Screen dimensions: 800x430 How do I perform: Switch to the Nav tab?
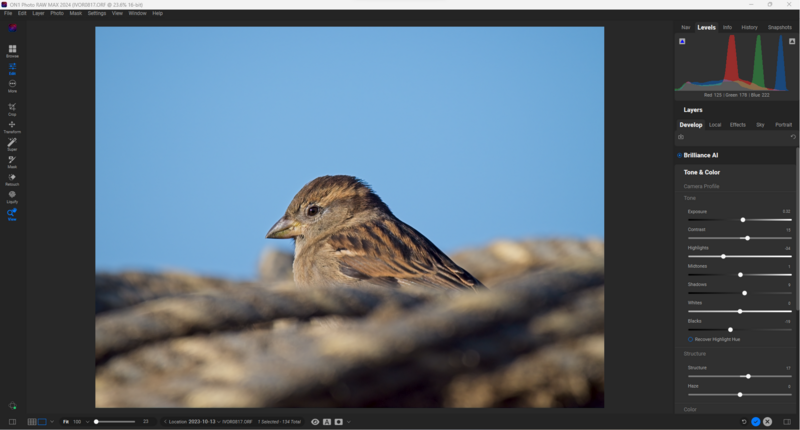click(686, 28)
